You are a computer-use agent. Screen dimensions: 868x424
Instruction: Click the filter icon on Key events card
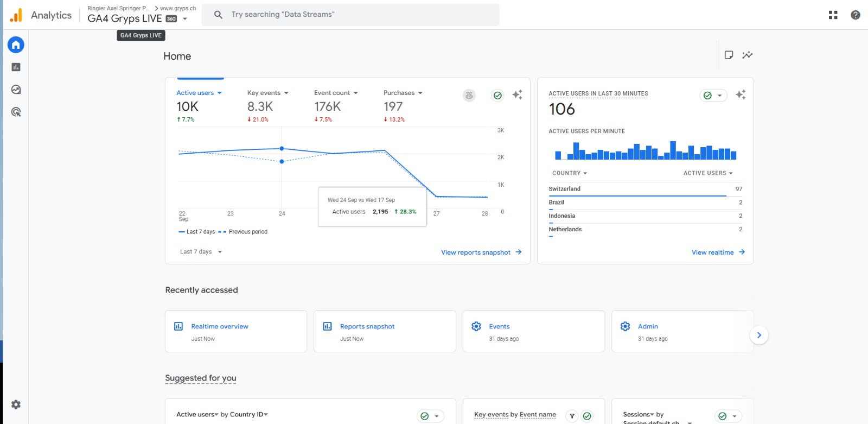click(x=572, y=416)
